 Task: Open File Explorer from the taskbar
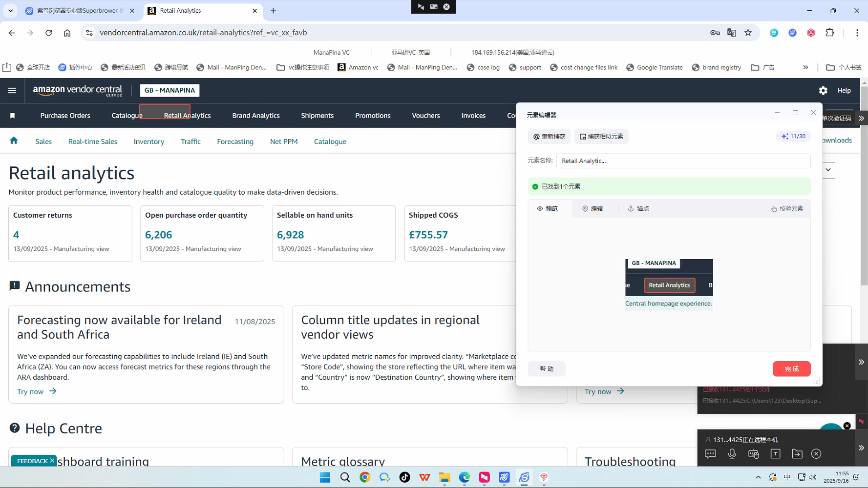(445, 477)
